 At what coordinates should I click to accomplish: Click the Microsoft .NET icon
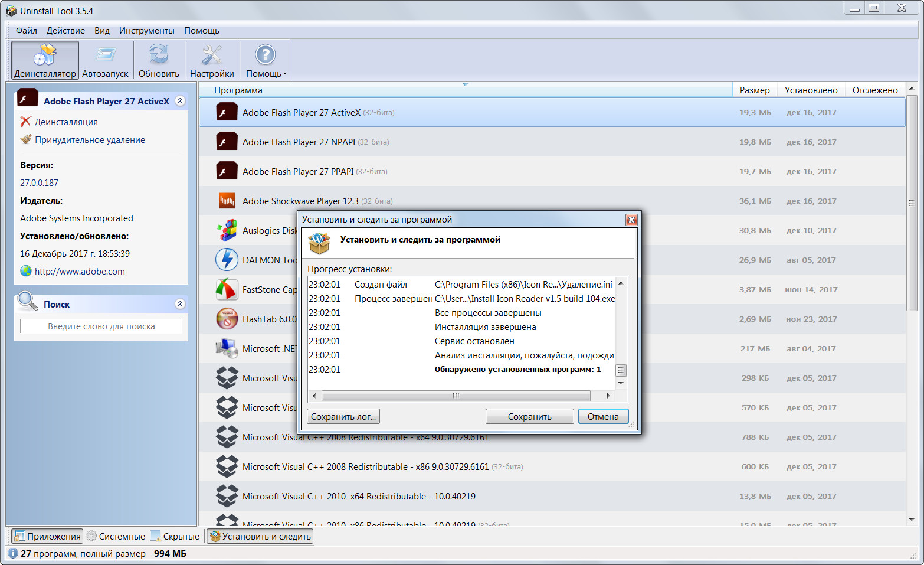coord(227,348)
